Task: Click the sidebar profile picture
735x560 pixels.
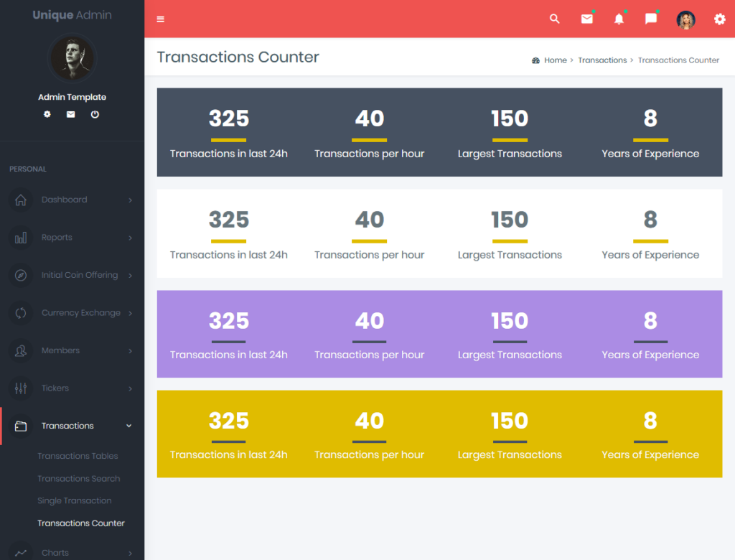Action: [x=72, y=59]
